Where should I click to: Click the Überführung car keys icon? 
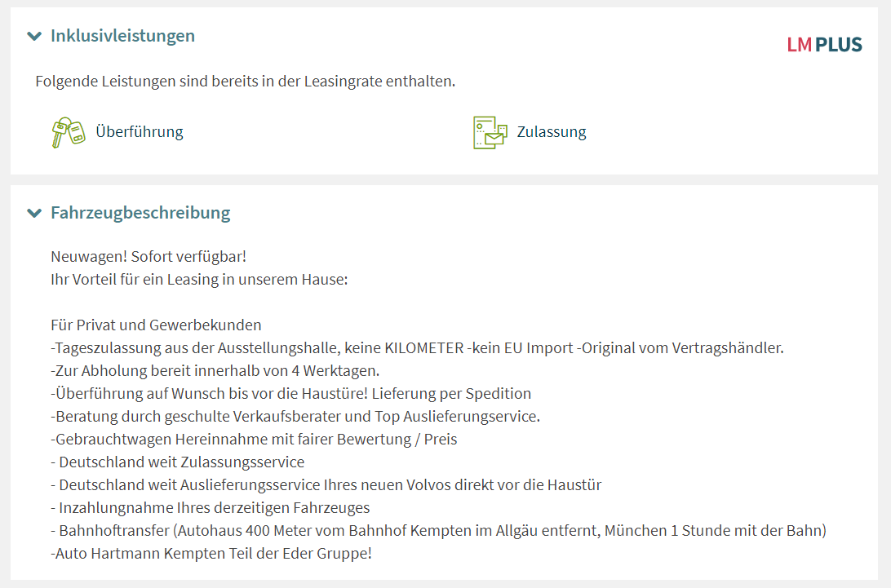pyautogui.click(x=69, y=132)
